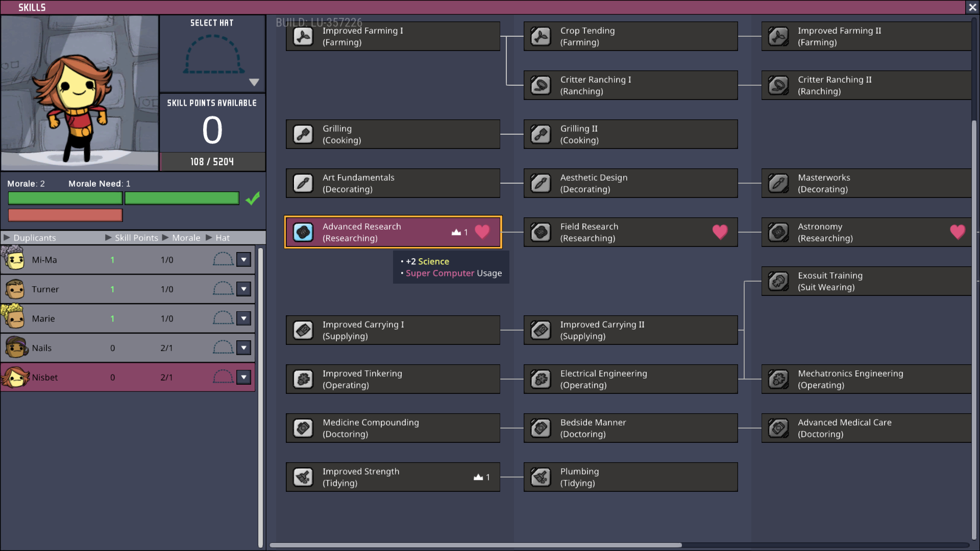Toggle the Field Research skill
Image resolution: width=980 pixels, height=551 pixels.
[630, 232]
